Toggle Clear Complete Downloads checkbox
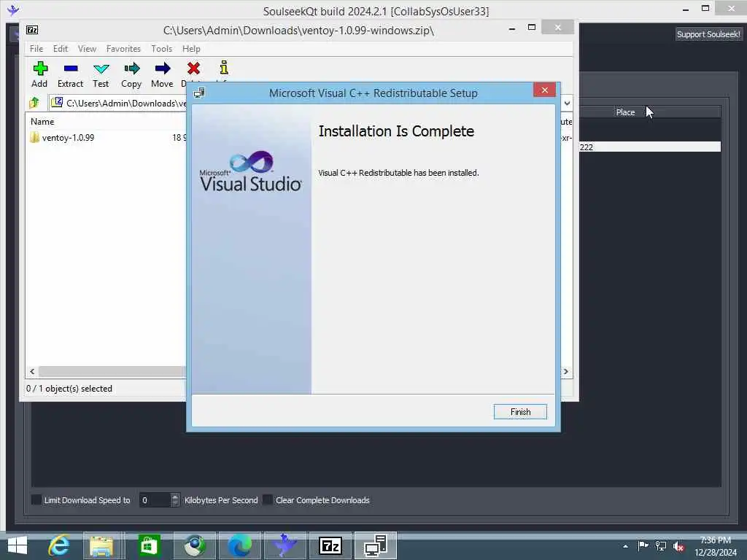The height and width of the screenshot is (560, 747). point(268,499)
